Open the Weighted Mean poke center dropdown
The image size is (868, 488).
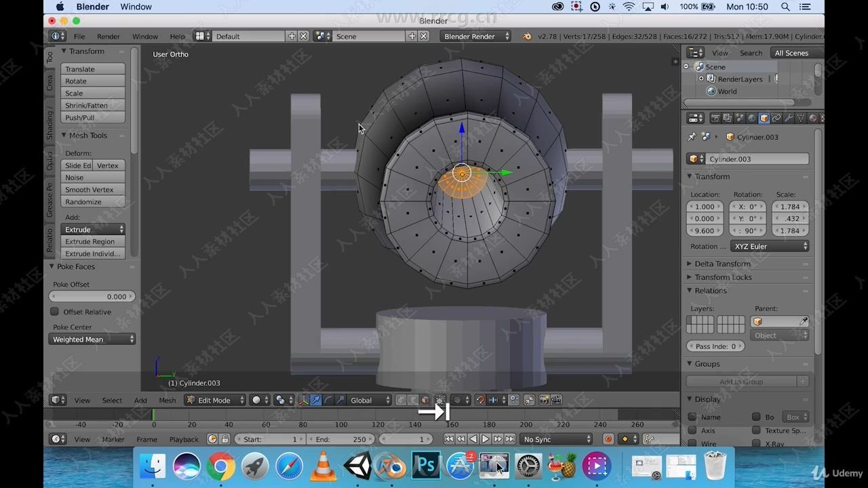(x=92, y=339)
